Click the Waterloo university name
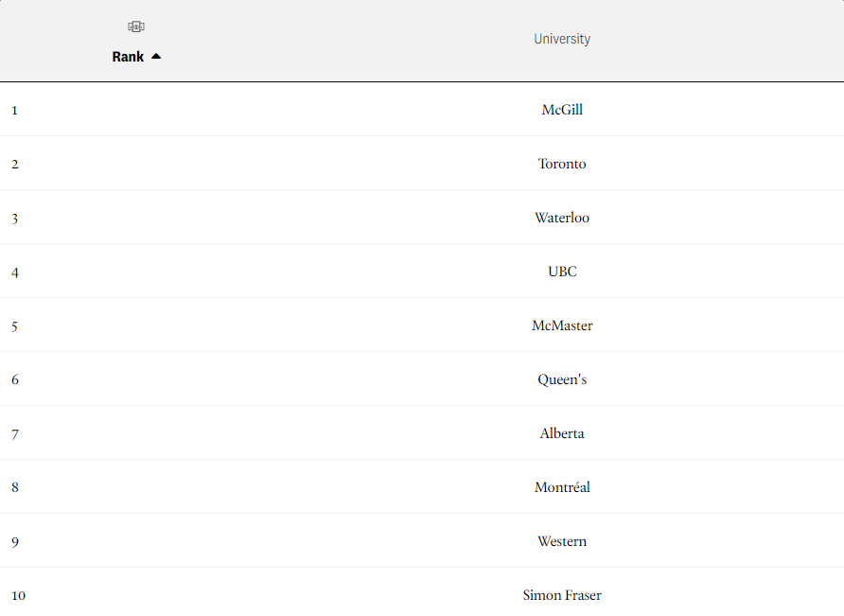 pyautogui.click(x=562, y=218)
